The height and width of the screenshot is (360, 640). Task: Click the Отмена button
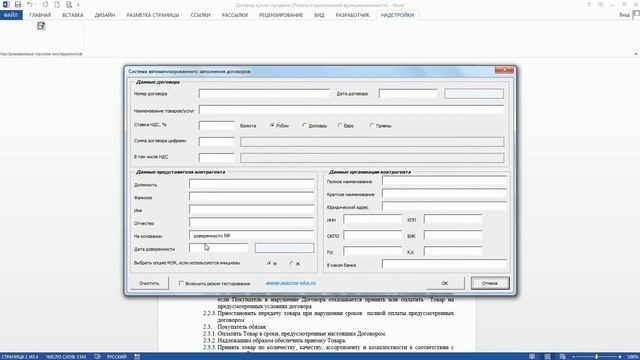point(490,283)
